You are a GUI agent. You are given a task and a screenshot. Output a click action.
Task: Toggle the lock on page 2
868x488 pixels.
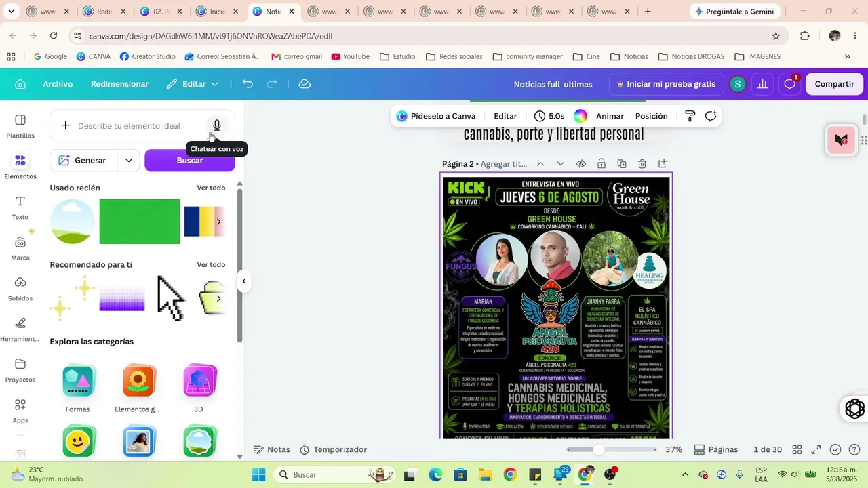pos(601,163)
